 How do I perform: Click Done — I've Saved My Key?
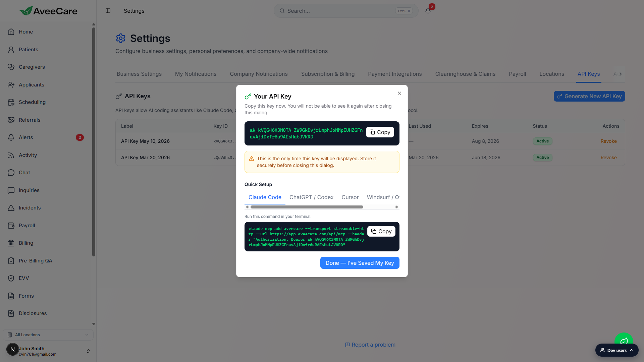pyautogui.click(x=360, y=263)
